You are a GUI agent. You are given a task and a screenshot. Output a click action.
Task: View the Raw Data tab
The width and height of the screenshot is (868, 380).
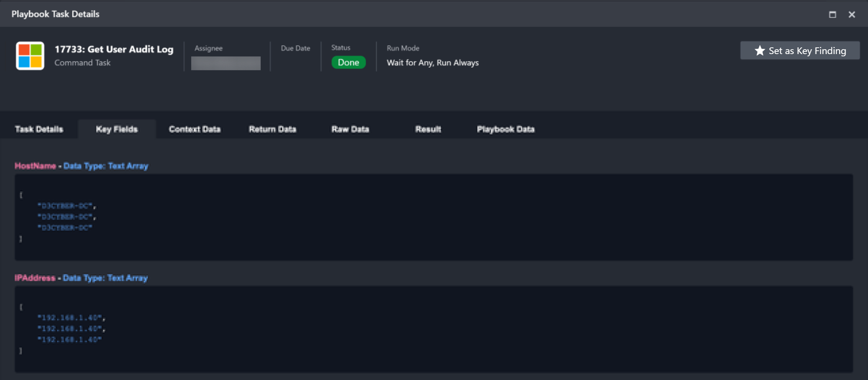point(350,129)
